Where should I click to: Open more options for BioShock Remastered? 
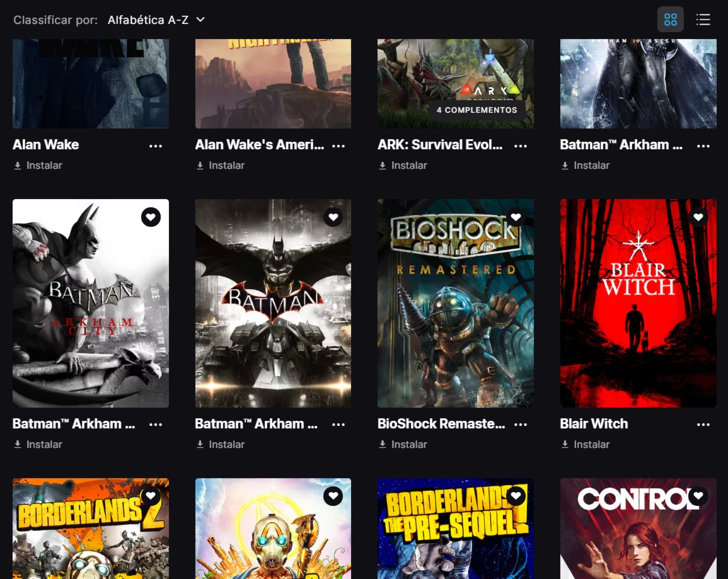(x=521, y=424)
